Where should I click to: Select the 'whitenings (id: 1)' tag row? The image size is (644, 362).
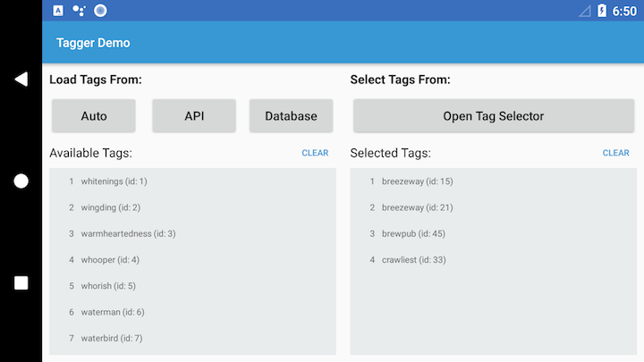(x=192, y=181)
